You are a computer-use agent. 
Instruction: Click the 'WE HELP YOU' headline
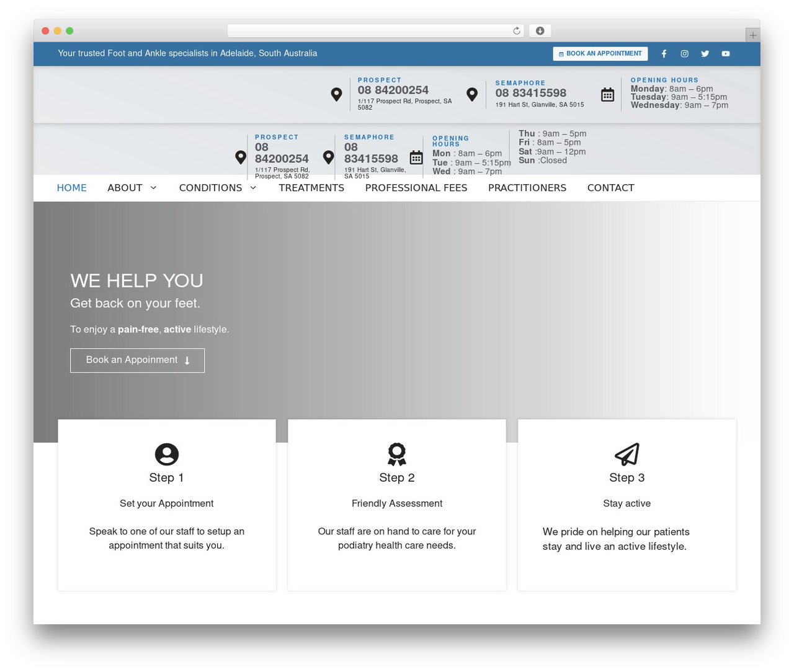click(136, 281)
